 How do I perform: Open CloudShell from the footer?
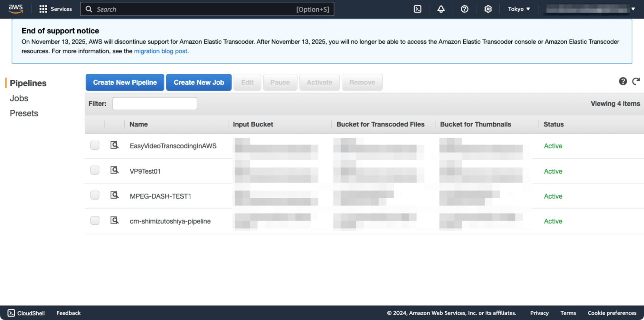click(x=26, y=313)
